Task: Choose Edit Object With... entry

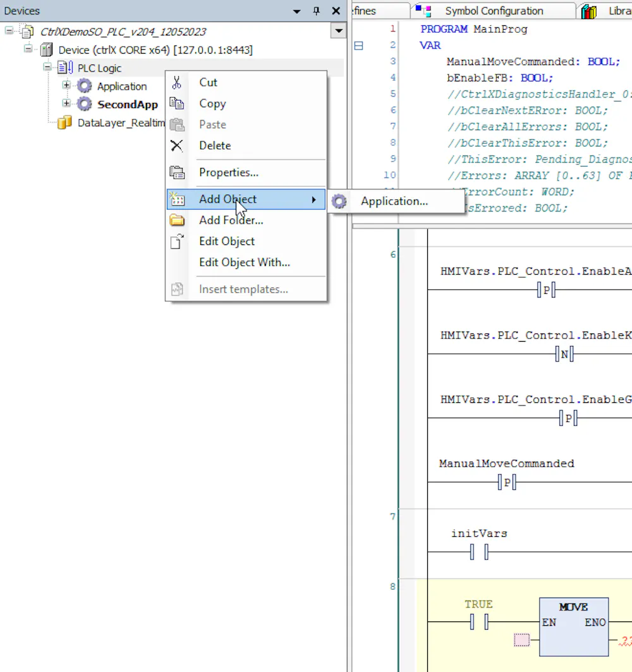Action: click(x=246, y=262)
